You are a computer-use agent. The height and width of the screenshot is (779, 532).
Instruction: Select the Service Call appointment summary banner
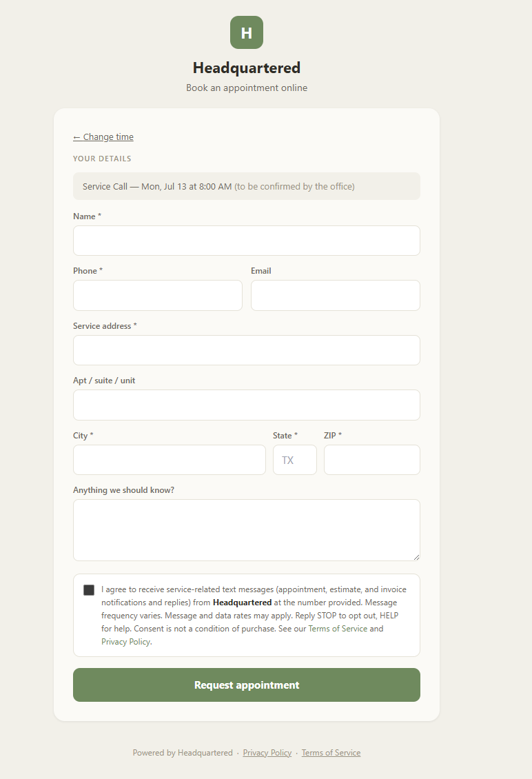247,186
